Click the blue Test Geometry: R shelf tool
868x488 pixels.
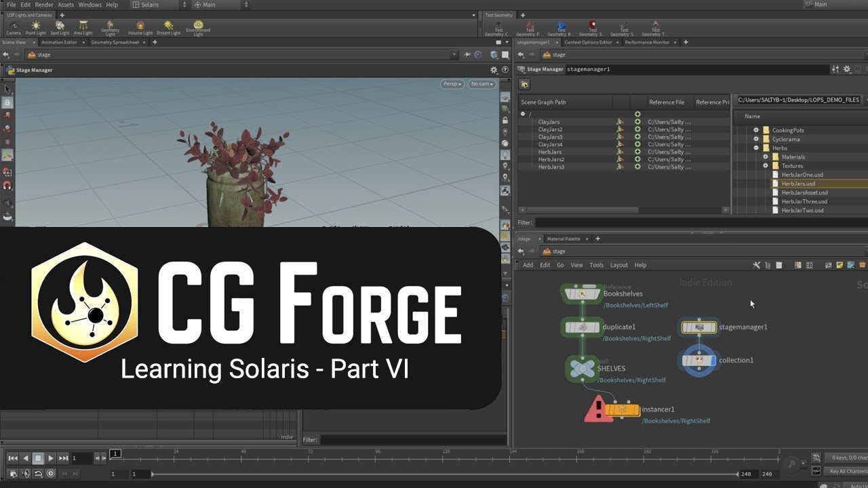[x=561, y=27]
